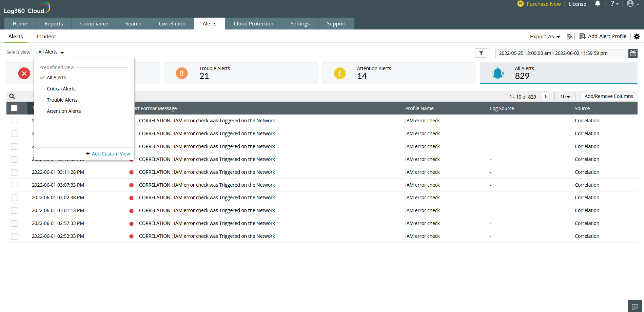Collapse the All Alerts view dropdown
Image resolution: width=644 pixels, height=312 pixels.
(51, 52)
